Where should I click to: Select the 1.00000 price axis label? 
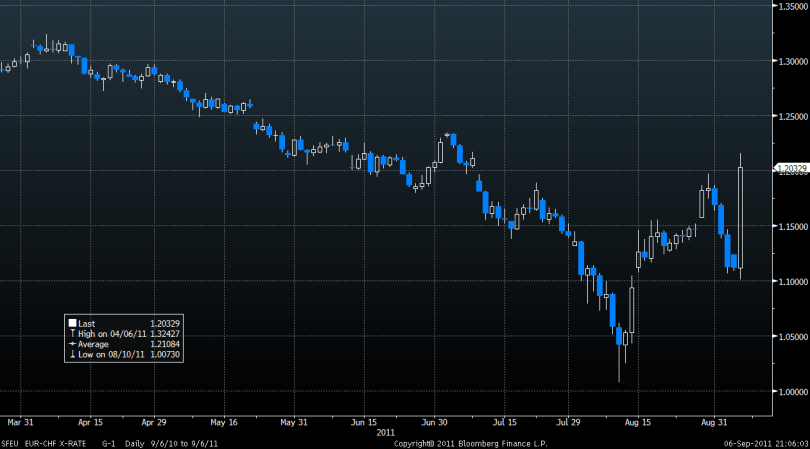click(793, 391)
